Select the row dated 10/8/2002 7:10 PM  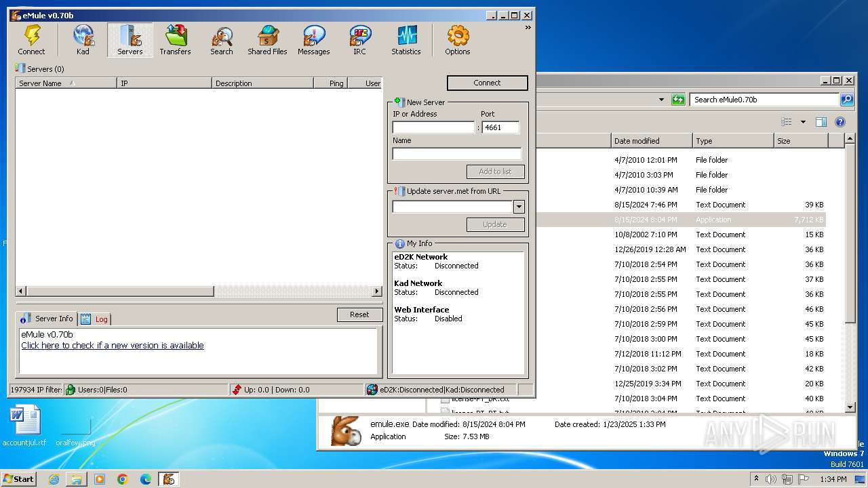tap(681, 235)
